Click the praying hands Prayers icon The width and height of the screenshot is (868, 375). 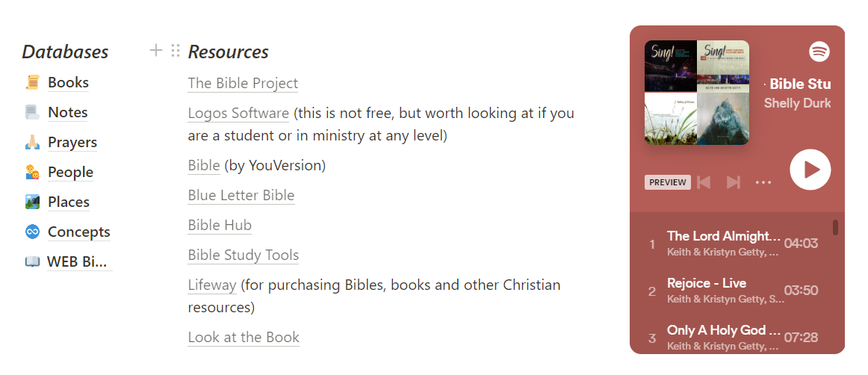33,143
